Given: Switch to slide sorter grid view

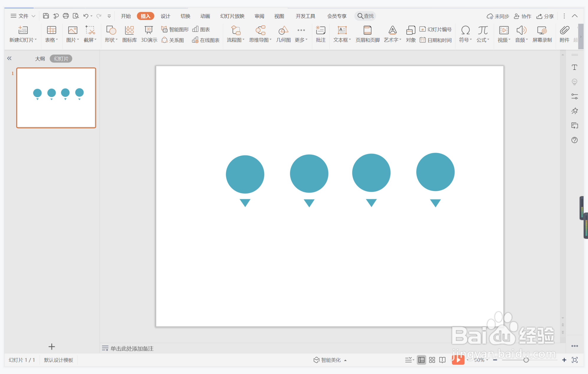Looking at the screenshot, I should pyautogui.click(x=432, y=360).
